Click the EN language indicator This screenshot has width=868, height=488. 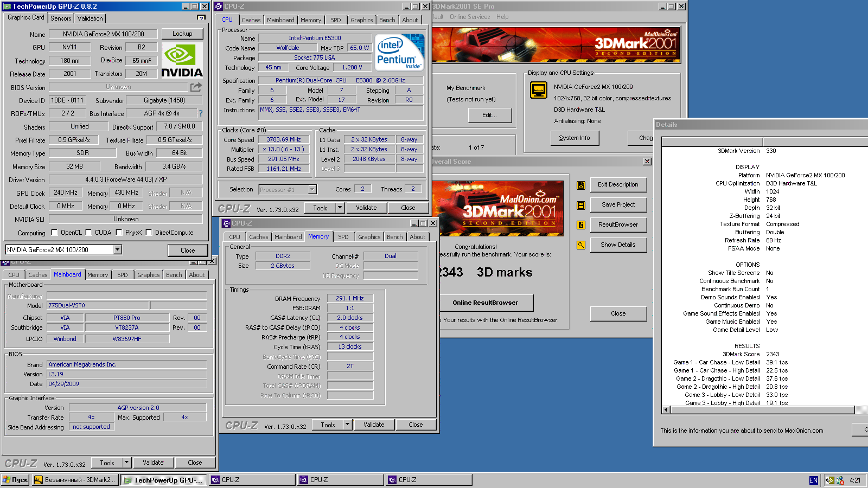(814, 480)
